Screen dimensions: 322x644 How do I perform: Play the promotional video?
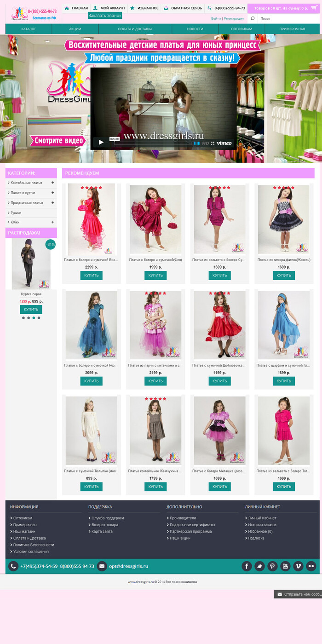tap(101, 143)
